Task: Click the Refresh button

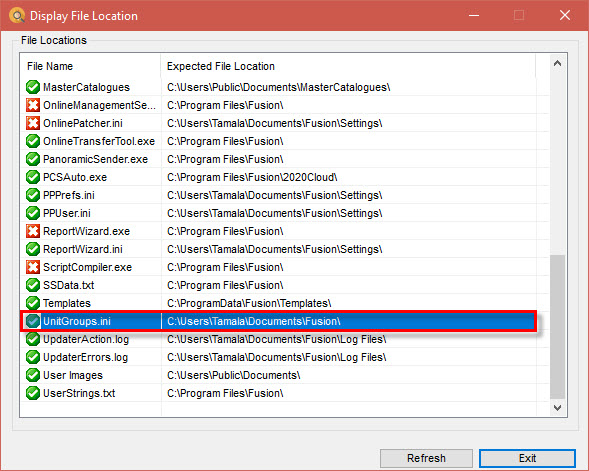Action: pos(426,458)
